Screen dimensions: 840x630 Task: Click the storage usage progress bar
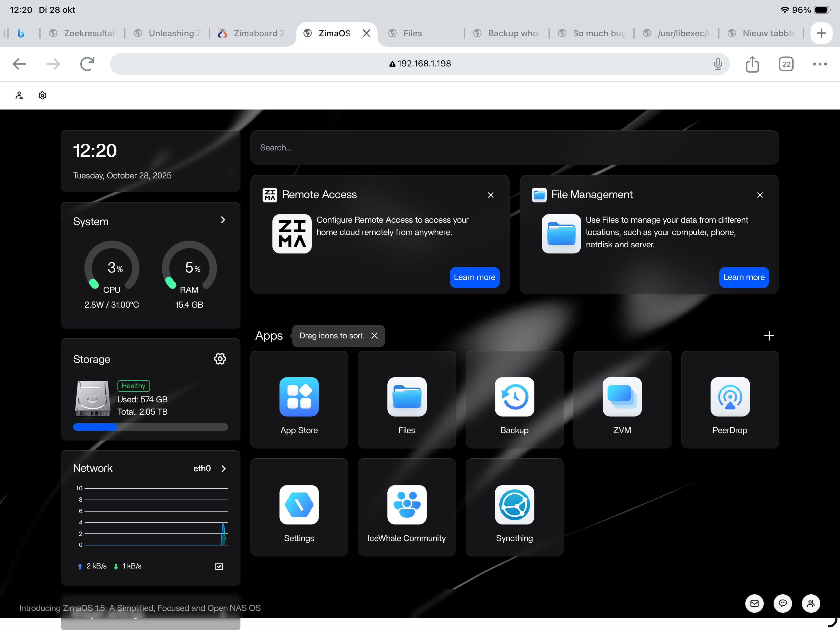pyautogui.click(x=150, y=427)
